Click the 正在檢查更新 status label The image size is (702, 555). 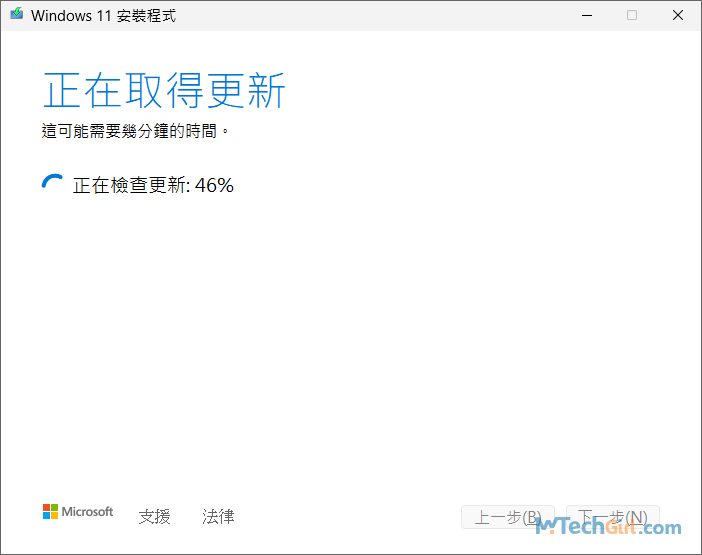(130, 185)
